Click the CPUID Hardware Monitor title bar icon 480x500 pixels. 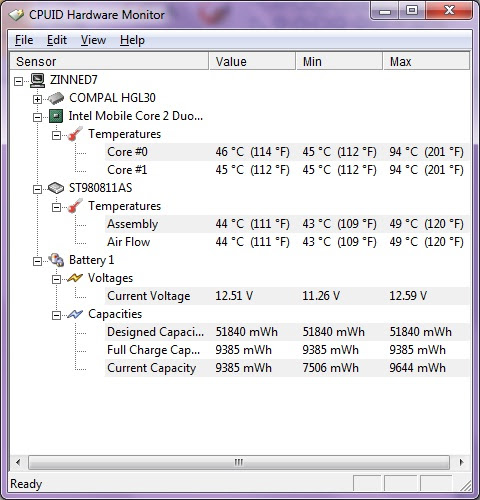pos(16,15)
